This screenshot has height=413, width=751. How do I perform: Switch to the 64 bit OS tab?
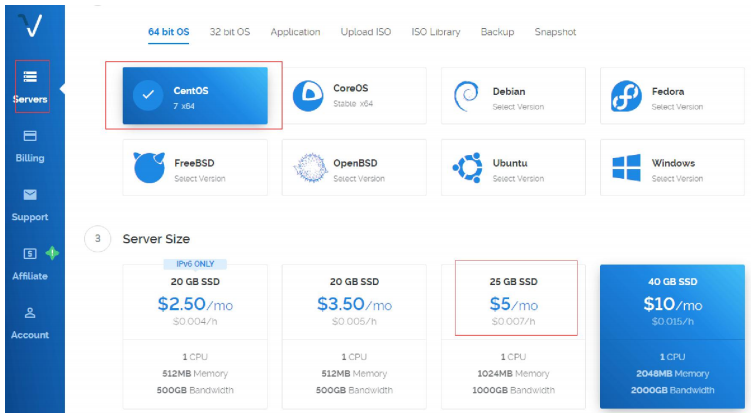tap(169, 32)
